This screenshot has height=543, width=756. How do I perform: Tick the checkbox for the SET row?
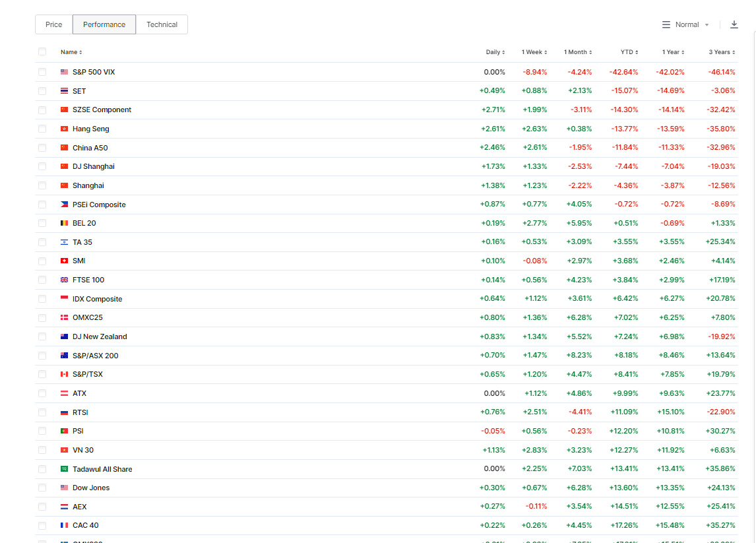coord(42,90)
